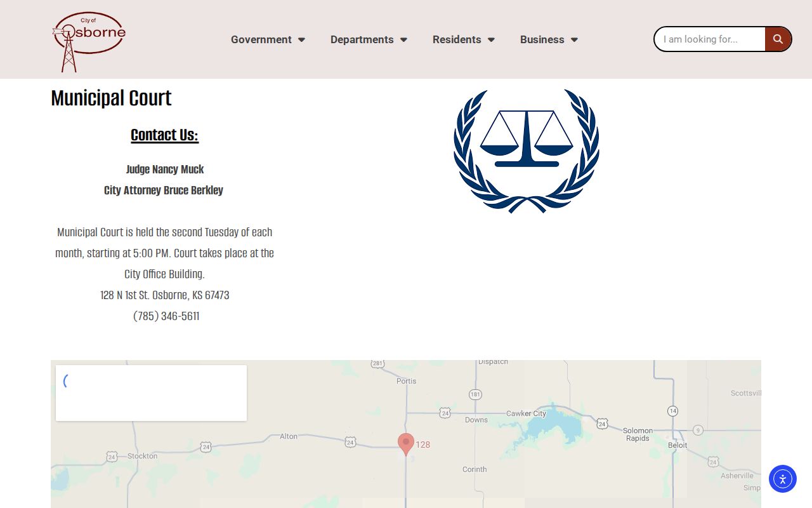The width and height of the screenshot is (812, 508).
Task: Click the Route 281 shield on the map
Action: 378,364
